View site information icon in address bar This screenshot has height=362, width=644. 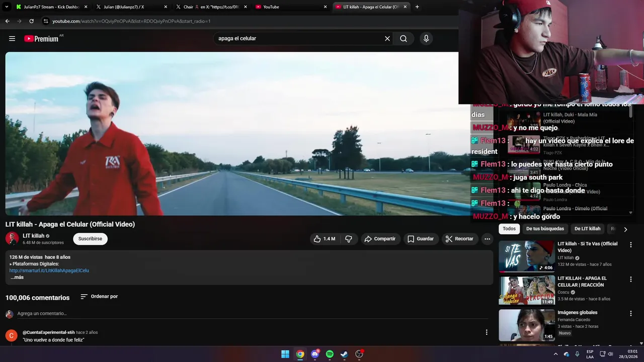coord(46,21)
